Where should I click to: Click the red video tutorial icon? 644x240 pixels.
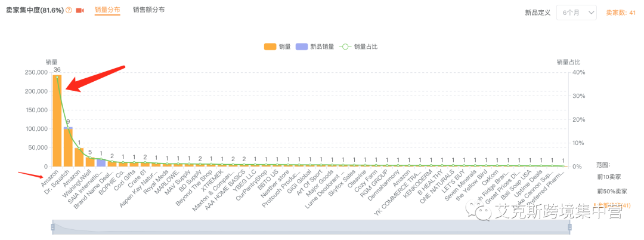point(80,11)
